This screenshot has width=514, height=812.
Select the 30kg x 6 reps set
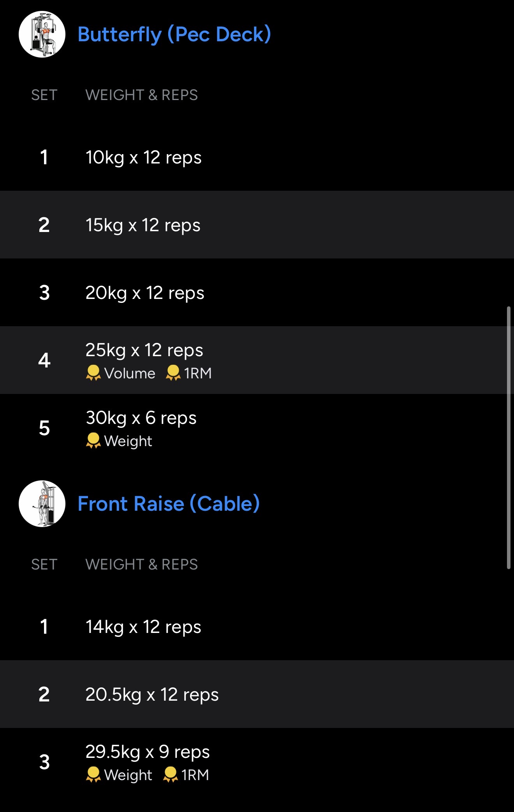141,418
